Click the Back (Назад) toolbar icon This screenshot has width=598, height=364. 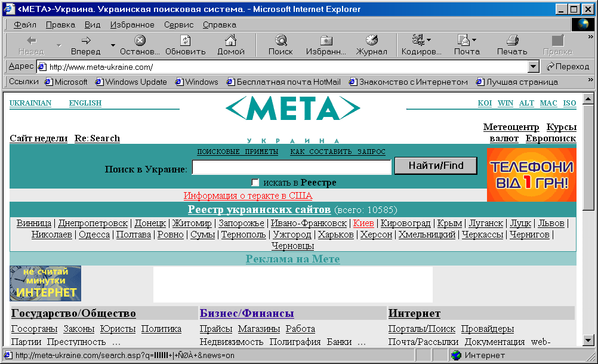[31, 41]
